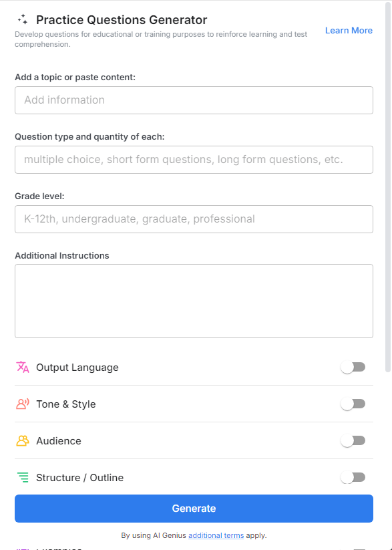This screenshot has height=550, width=392.
Task: Focus the question type and quantity field
Action: (x=194, y=160)
